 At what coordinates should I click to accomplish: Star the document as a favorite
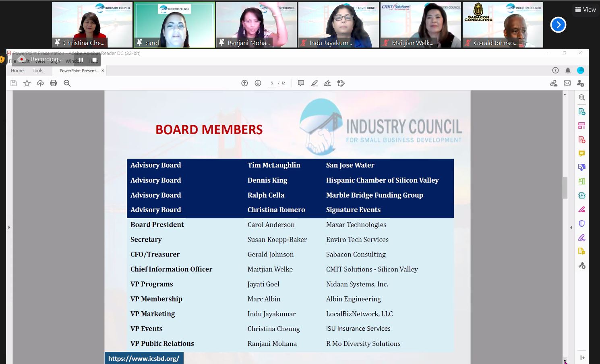click(x=27, y=83)
